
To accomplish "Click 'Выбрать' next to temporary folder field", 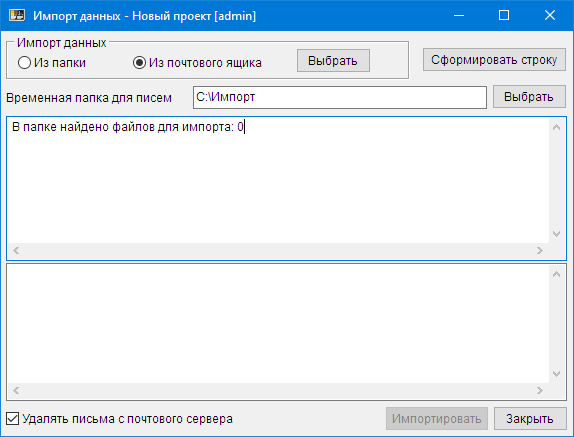I will point(529,97).
